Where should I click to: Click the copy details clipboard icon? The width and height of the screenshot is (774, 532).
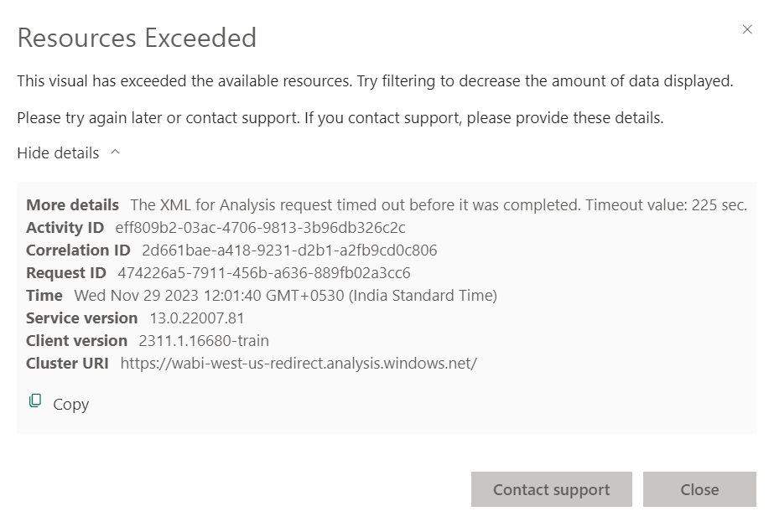pyautogui.click(x=35, y=401)
